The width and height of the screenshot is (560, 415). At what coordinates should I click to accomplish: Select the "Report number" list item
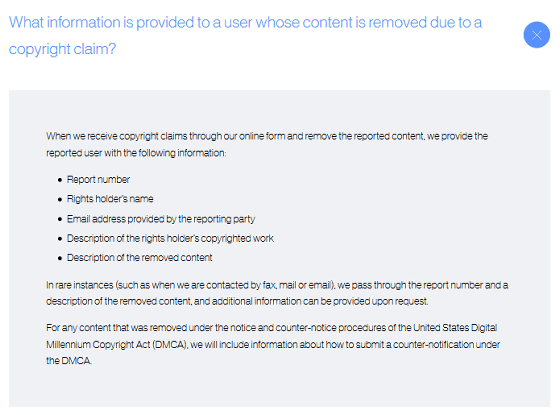(98, 179)
